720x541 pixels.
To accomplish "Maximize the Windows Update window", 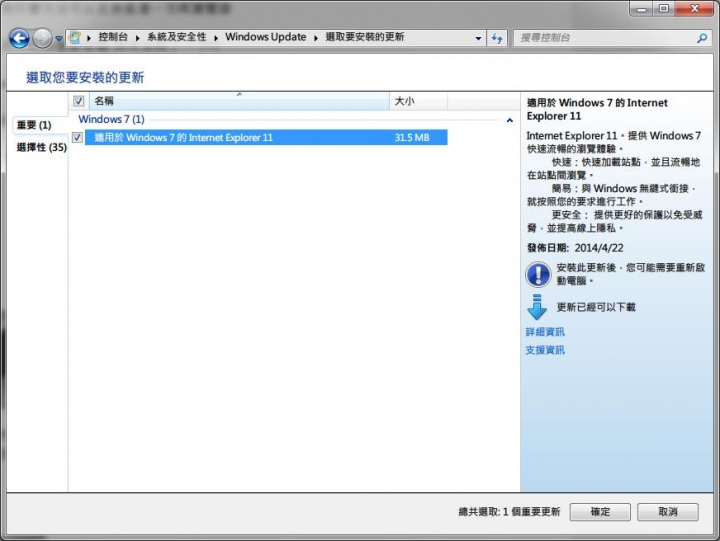I will coord(664,8).
